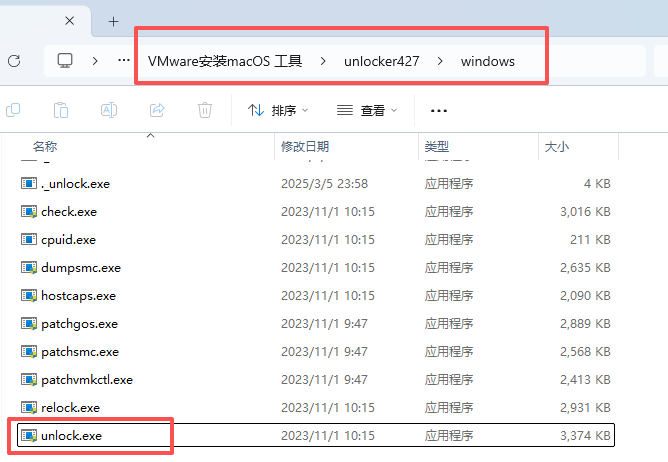Click the icon of cpuid.exe
The height and width of the screenshot is (462, 668).
tap(29, 240)
